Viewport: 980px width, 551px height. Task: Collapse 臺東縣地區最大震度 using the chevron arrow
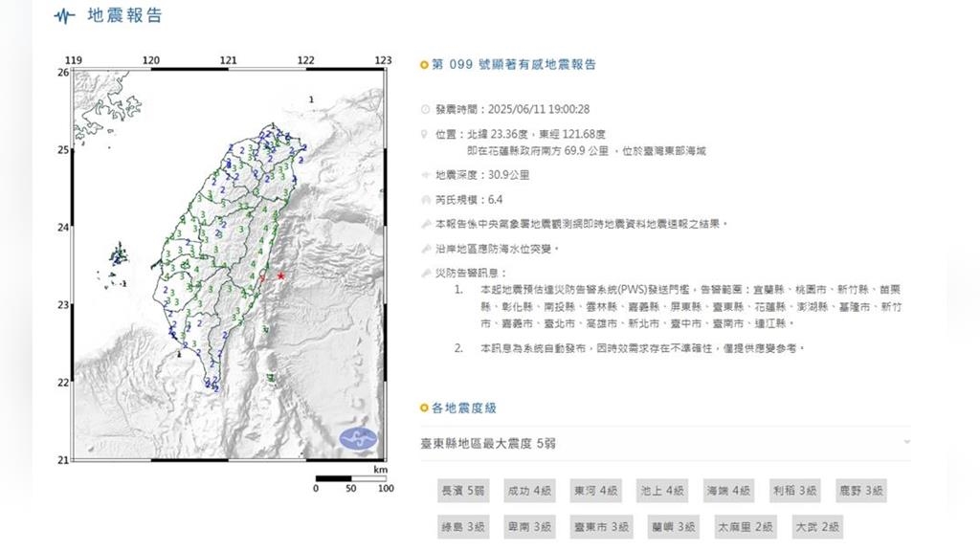[x=906, y=442]
